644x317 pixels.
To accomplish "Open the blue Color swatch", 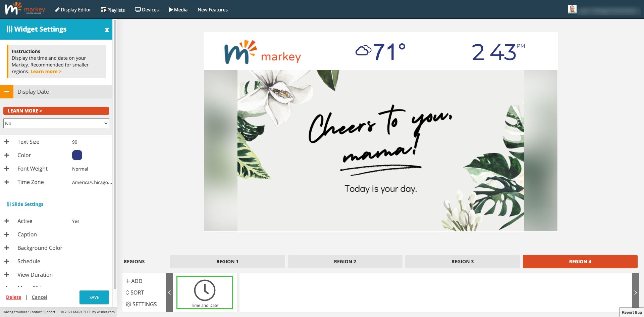I will (77, 155).
